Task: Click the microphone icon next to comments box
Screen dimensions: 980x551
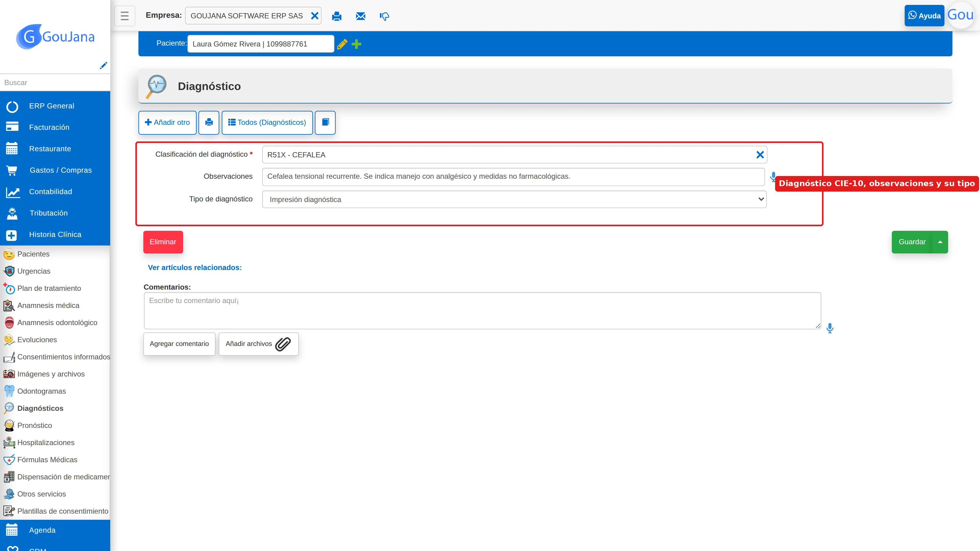Action: pos(830,328)
